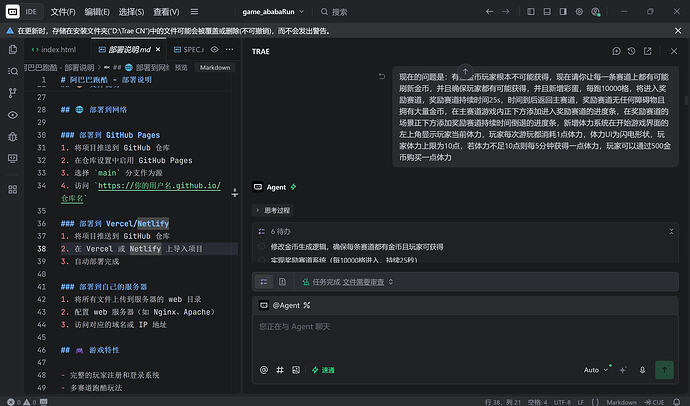Click the Agent chat input field
690x406 pixels.
coord(465,338)
